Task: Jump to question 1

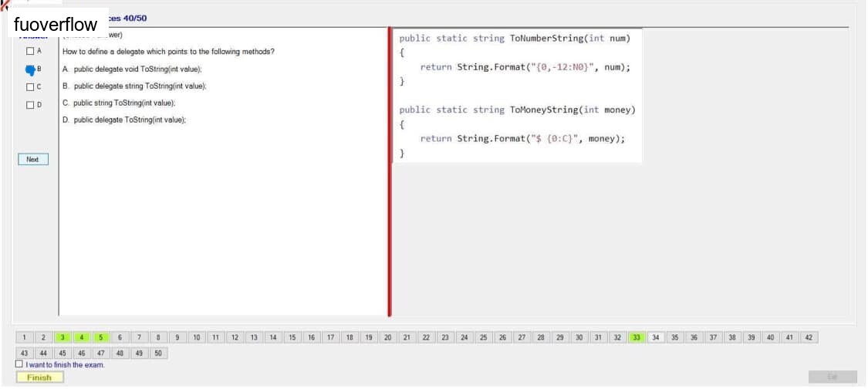Action: 25,337
